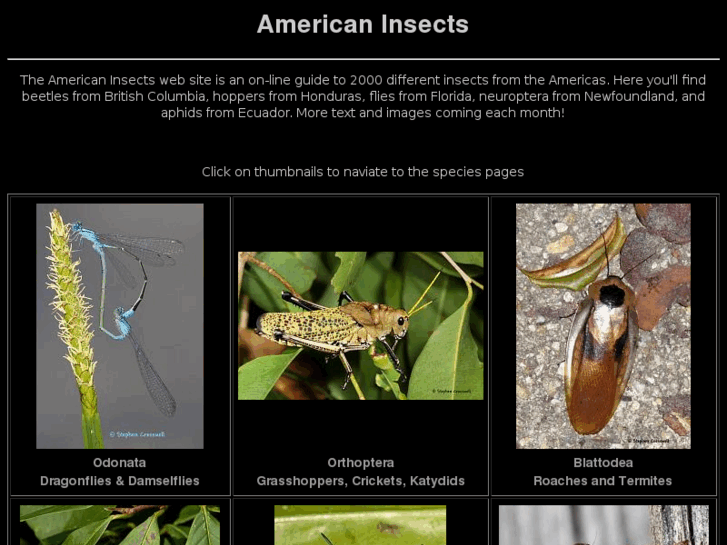The image size is (727, 545).
Task: Open the Odonata damselflies thumbnail
Action: click(120, 326)
